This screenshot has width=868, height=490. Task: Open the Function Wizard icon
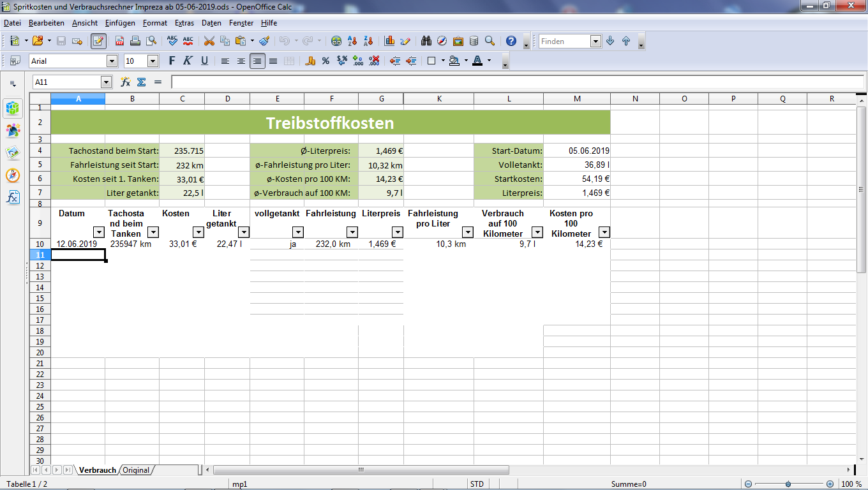click(x=126, y=82)
